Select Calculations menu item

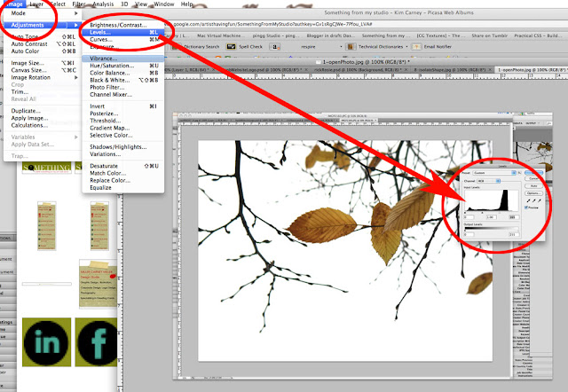(43, 125)
